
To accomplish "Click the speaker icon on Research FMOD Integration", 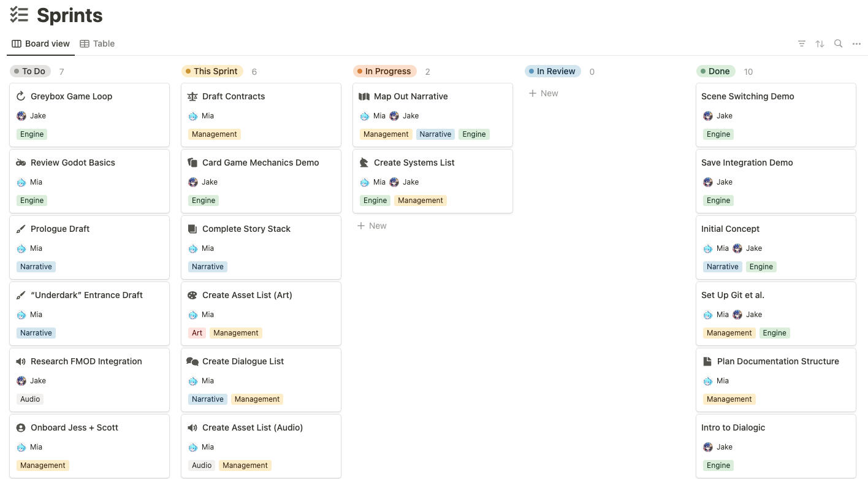I will [x=21, y=361].
